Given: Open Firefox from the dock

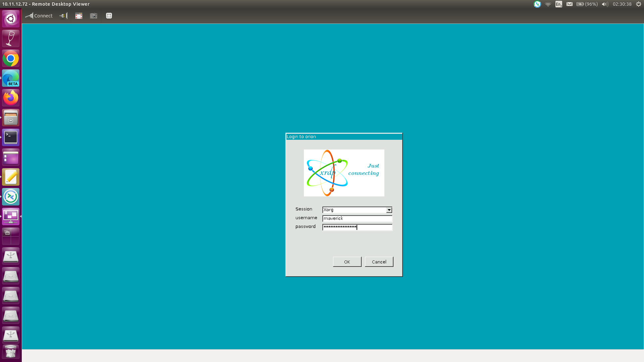Looking at the screenshot, I should tap(11, 98).
